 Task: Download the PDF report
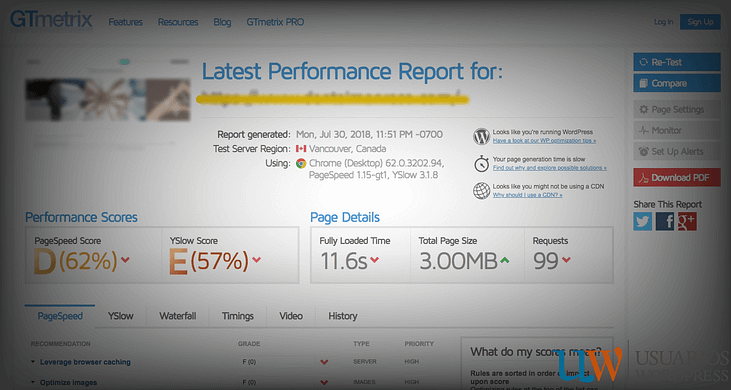[677, 178]
